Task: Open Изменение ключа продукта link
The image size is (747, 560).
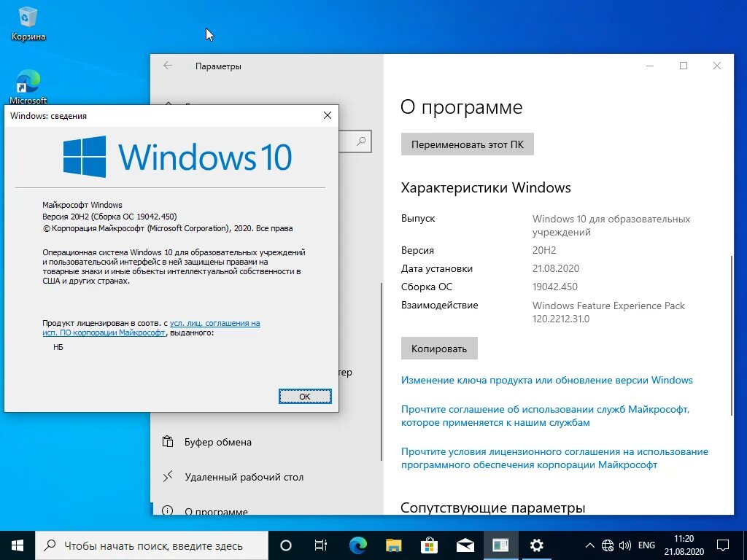Action: coord(547,380)
